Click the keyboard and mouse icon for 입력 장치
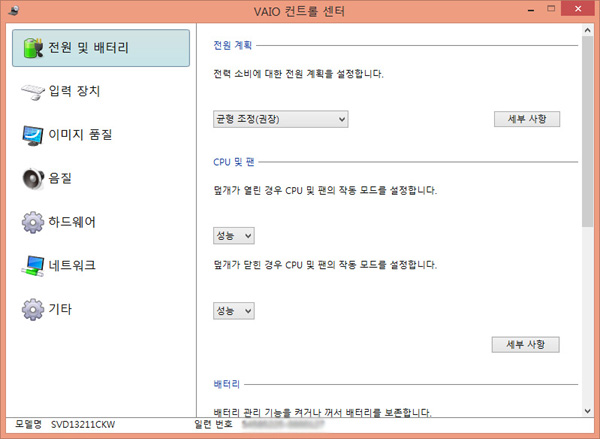Screen dimensions: 600x439 coord(33,92)
